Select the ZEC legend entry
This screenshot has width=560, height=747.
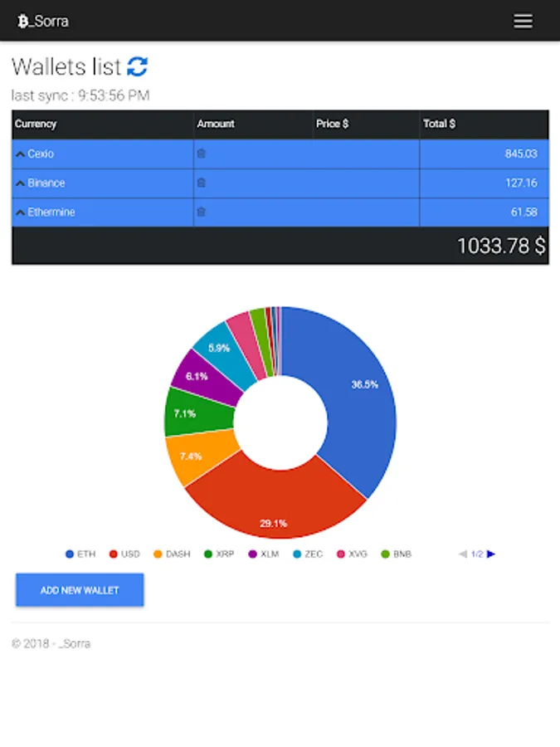tap(308, 554)
